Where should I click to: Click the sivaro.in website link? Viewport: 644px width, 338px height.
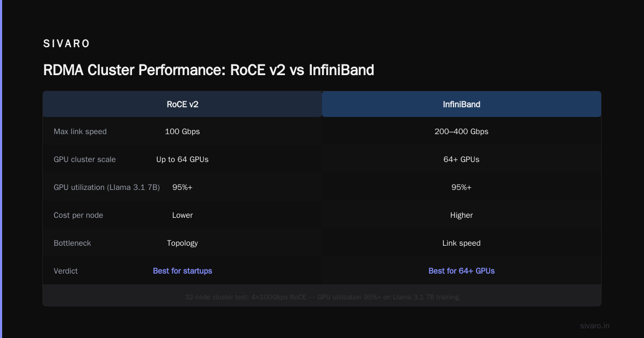[x=595, y=326]
